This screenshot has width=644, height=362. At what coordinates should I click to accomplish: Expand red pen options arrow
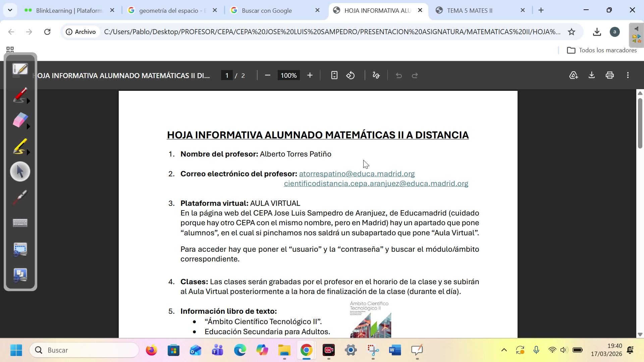29,101
